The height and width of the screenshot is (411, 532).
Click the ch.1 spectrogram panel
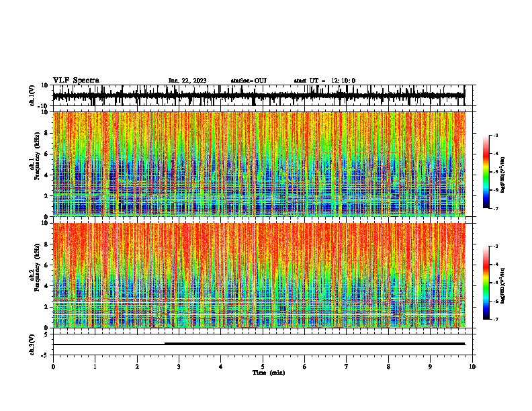pyautogui.click(x=264, y=164)
